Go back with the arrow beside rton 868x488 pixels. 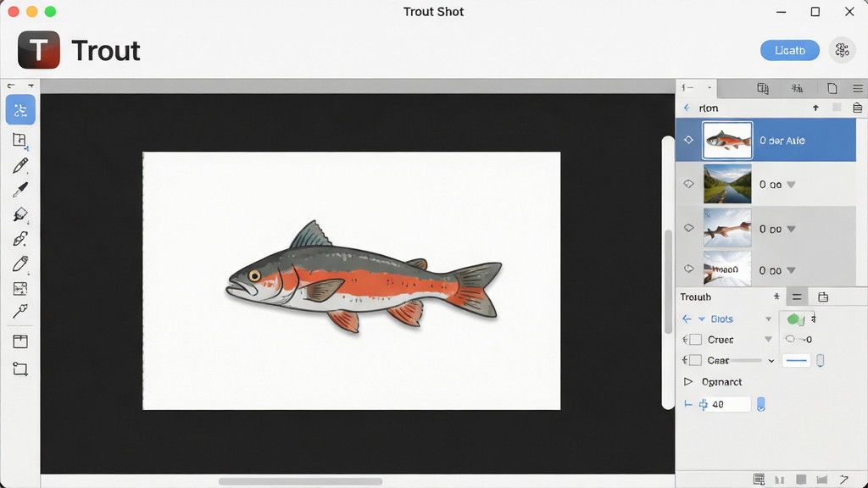click(687, 108)
